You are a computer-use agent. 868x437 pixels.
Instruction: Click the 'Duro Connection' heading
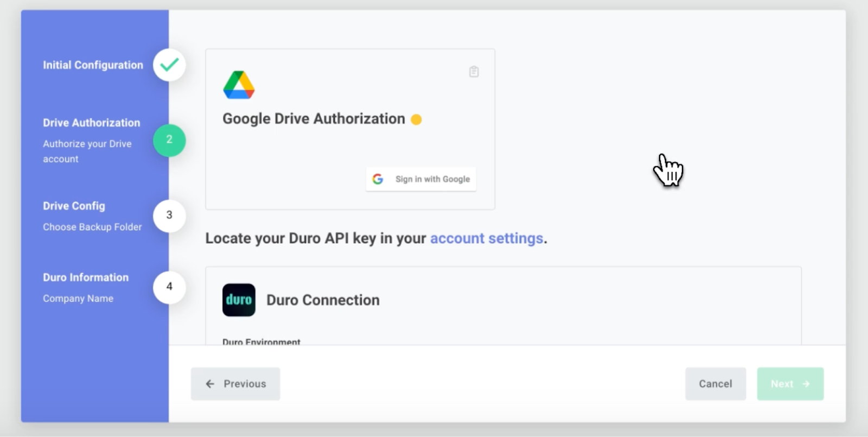323,300
